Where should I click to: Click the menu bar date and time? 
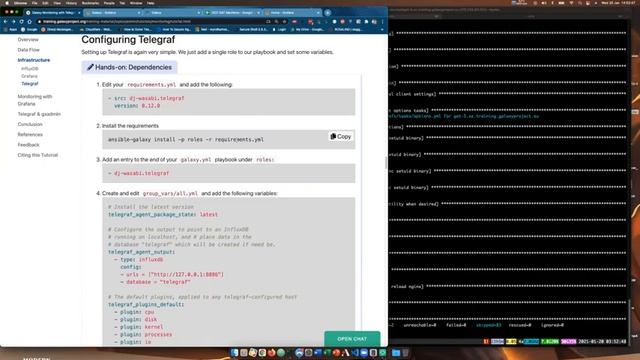click(x=618, y=3)
